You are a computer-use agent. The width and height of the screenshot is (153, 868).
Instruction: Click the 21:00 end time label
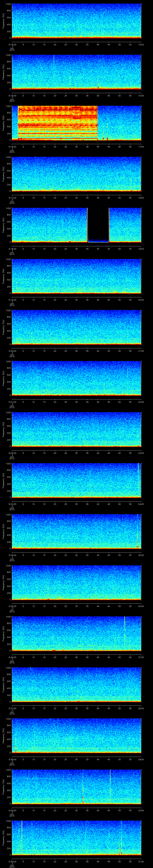tap(141, 351)
